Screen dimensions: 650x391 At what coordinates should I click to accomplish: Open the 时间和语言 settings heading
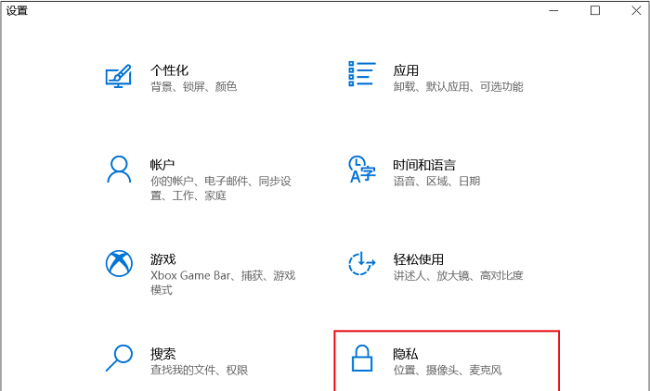pos(424,165)
